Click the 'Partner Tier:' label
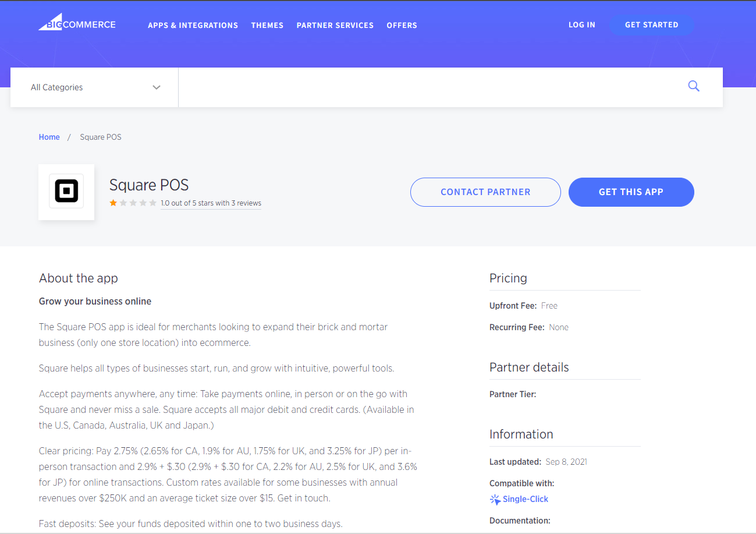 [x=513, y=394]
